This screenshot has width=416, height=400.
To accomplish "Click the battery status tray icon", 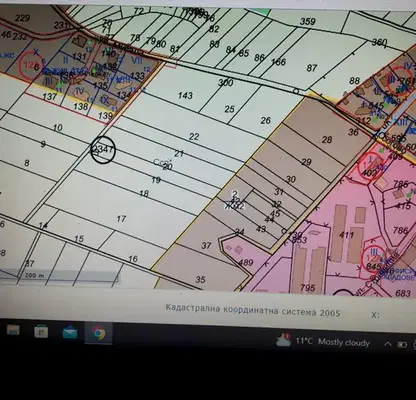I will click(402, 344).
